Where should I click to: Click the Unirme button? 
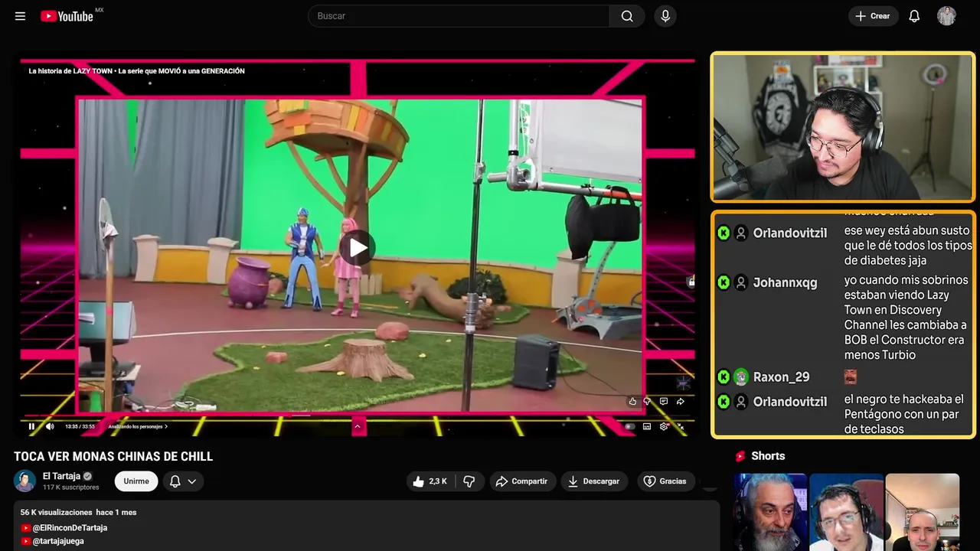(136, 481)
